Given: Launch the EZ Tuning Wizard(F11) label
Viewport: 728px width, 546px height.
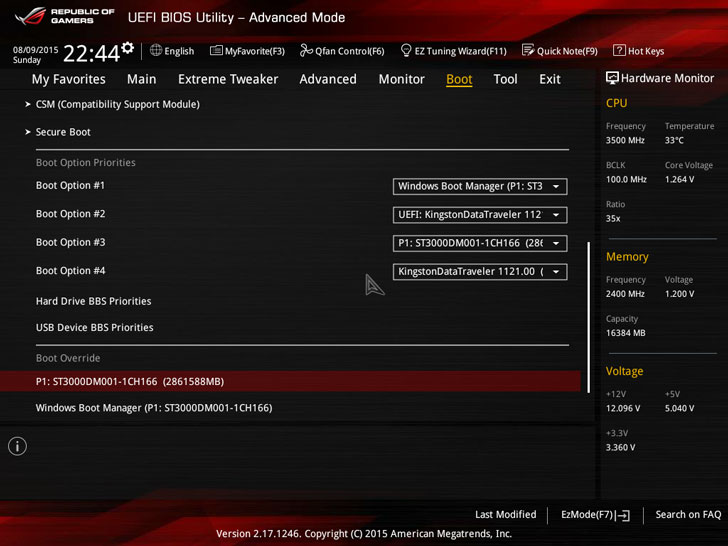Looking at the screenshot, I should [461, 51].
